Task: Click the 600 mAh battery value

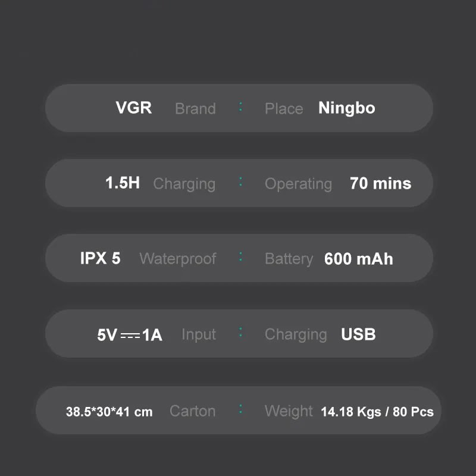Action: pyautogui.click(x=358, y=259)
